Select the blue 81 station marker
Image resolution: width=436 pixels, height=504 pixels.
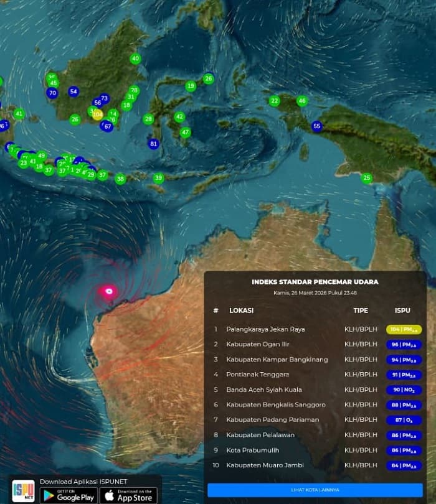[153, 144]
